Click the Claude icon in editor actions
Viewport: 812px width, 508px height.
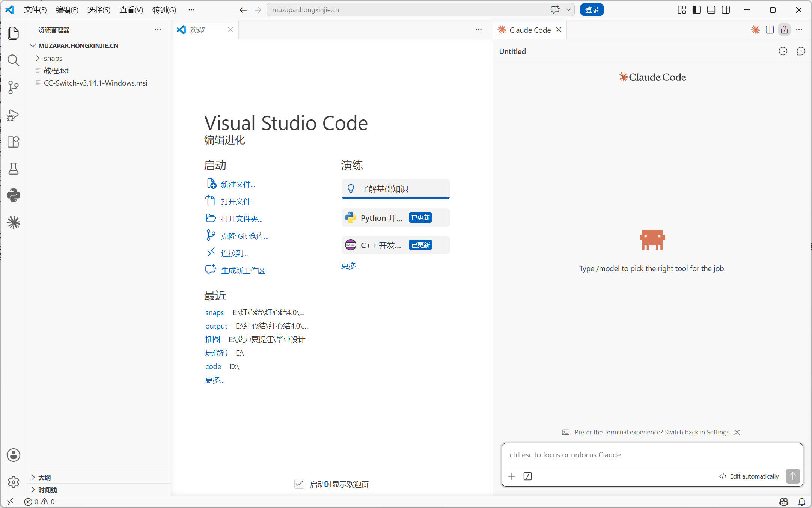(x=755, y=30)
